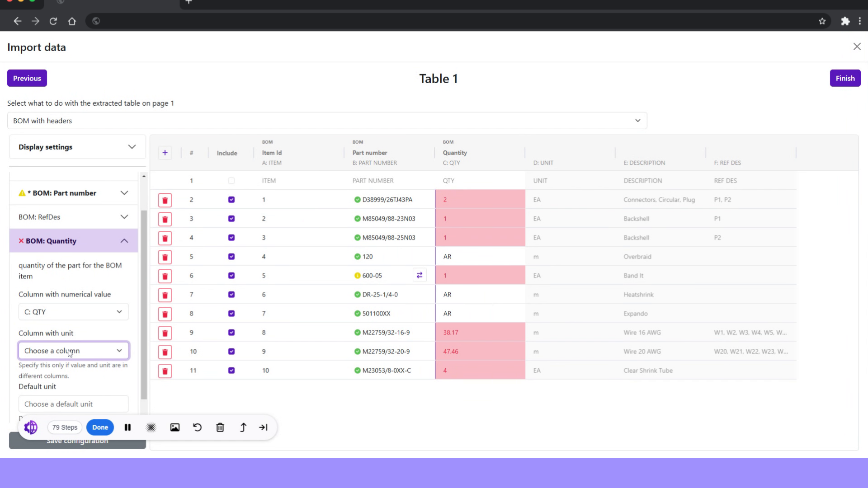Check the Include box for header row 1
This screenshot has width=868, height=488.
[231, 181]
